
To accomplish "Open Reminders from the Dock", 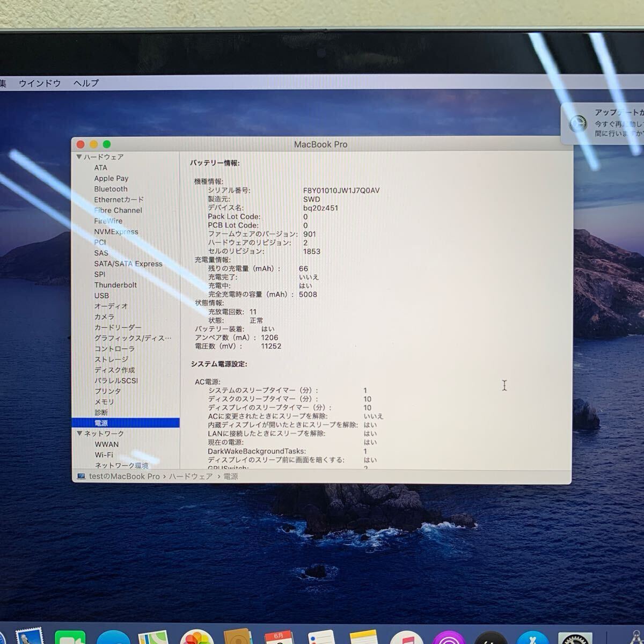I will [321, 637].
